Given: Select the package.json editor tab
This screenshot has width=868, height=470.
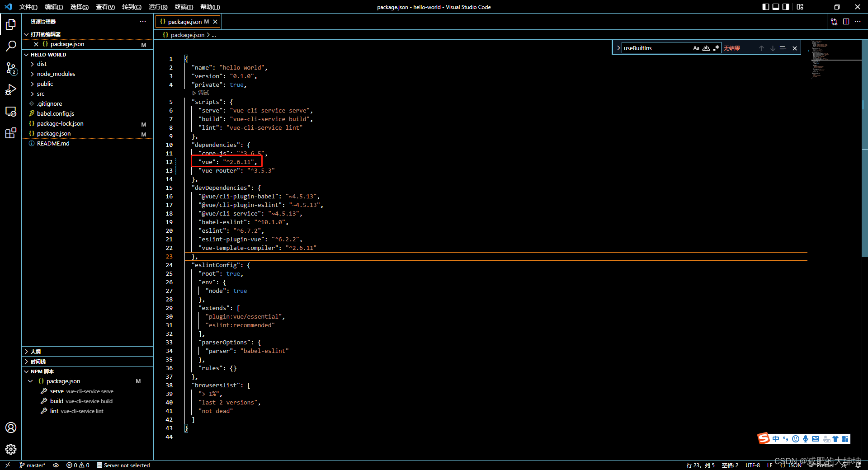Looking at the screenshot, I should pyautogui.click(x=188, y=22).
